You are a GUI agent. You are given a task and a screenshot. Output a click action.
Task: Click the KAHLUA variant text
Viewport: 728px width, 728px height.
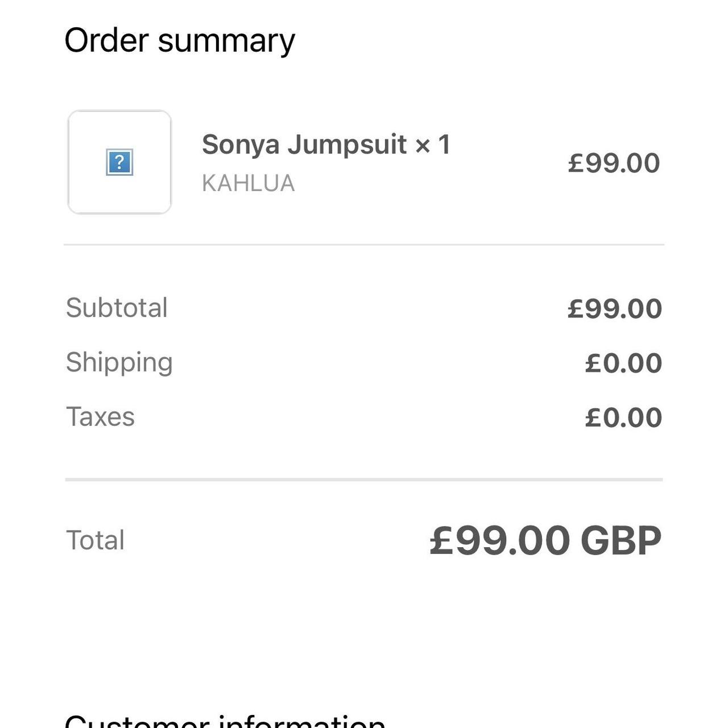point(248,183)
